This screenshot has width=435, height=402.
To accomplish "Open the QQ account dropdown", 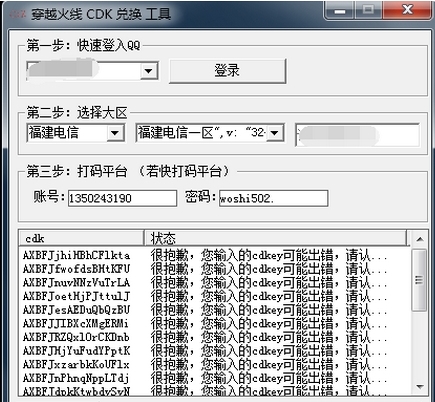I will point(148,71).
